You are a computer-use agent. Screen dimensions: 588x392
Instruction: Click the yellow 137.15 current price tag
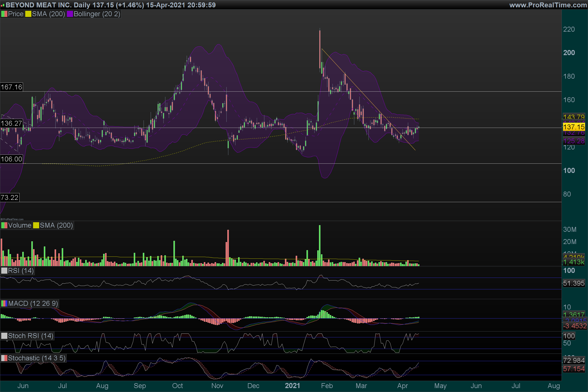pos(574,127)
